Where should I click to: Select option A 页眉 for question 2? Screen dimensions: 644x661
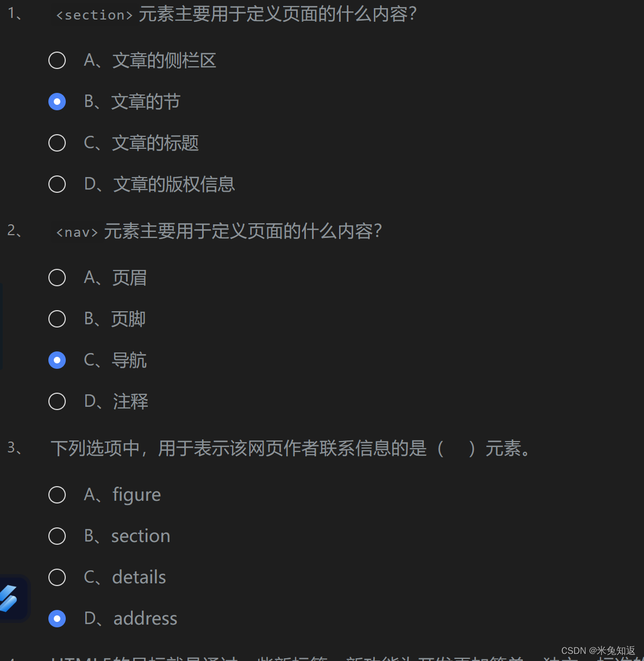pyautogui.click(x=57, y=278)
